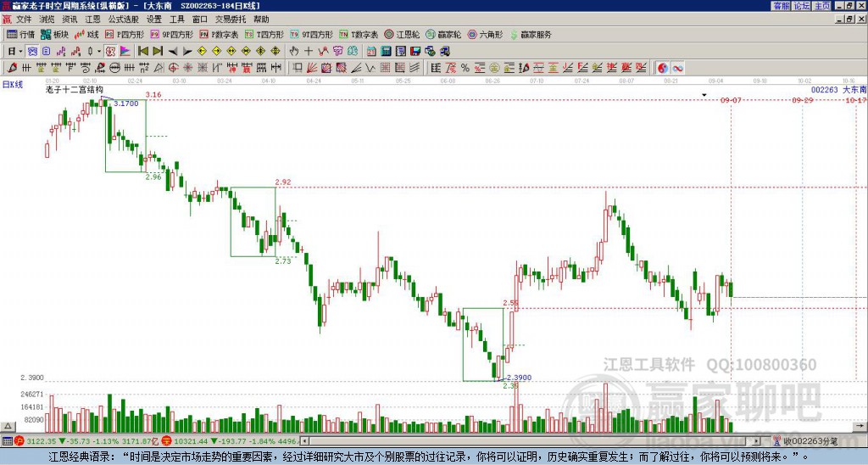The width and height of the screenshot is (868, 465).
Task: Expand the candlestick style dropdown arrow
Action: tap(99, 52)
